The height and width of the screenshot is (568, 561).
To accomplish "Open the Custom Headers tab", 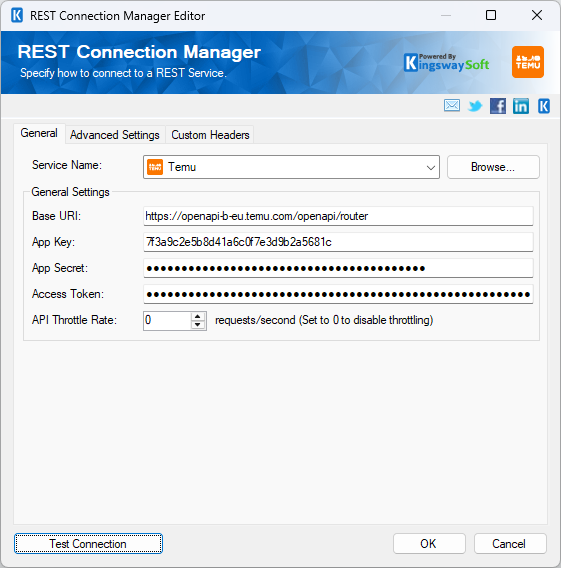I will 210,135.
